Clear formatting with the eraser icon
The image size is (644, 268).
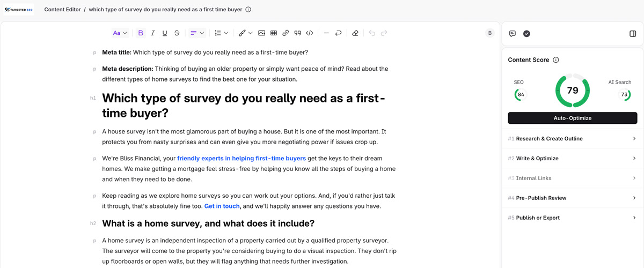tap(355, 33)
